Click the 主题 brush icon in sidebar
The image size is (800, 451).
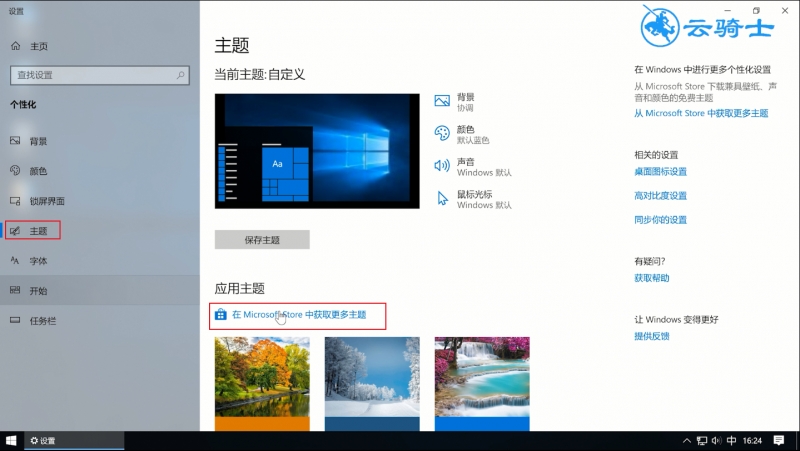(x=15, y=231)
